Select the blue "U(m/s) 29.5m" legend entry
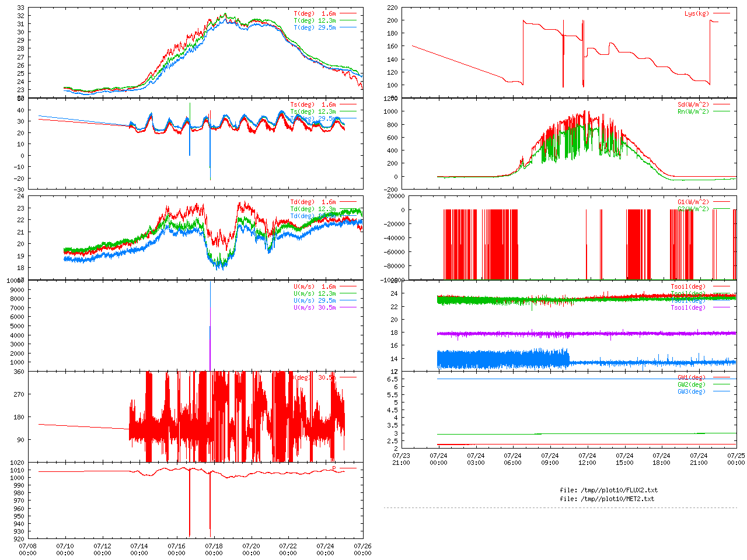This screenshot has height=560, width=747. tap(315, 301)
